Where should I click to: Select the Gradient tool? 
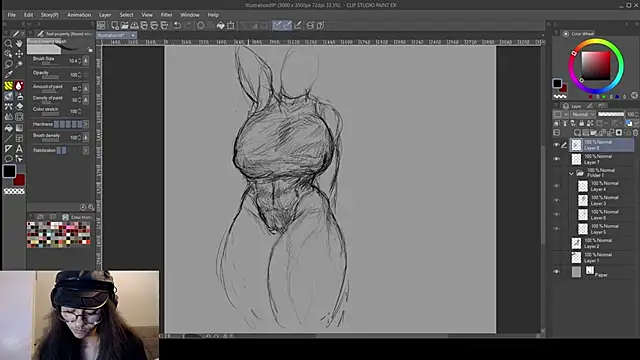tap(19, 128)
